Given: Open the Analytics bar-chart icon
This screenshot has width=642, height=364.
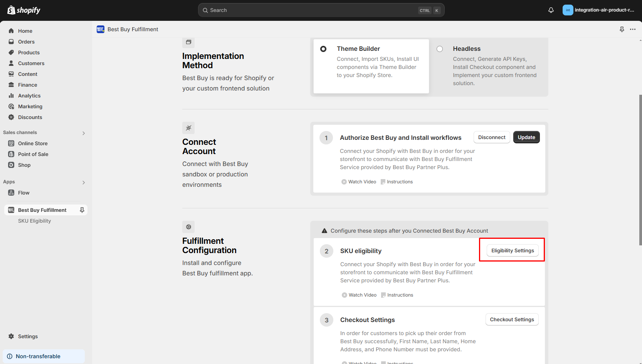Looking at the screenshot, I should pos(12,96).
